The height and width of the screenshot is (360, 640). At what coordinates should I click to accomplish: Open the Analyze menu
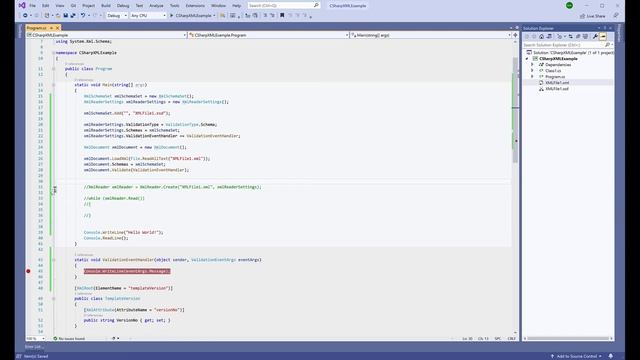(156, 6)
